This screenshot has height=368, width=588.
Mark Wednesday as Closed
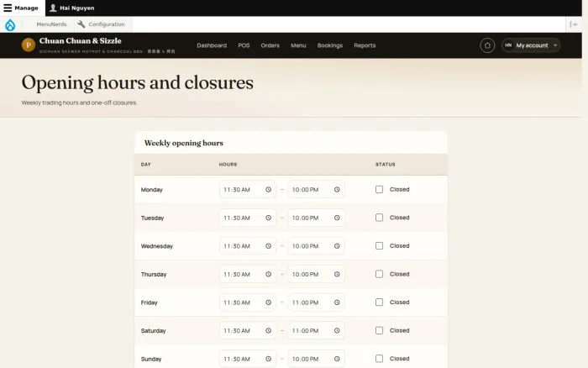point(380,245)
